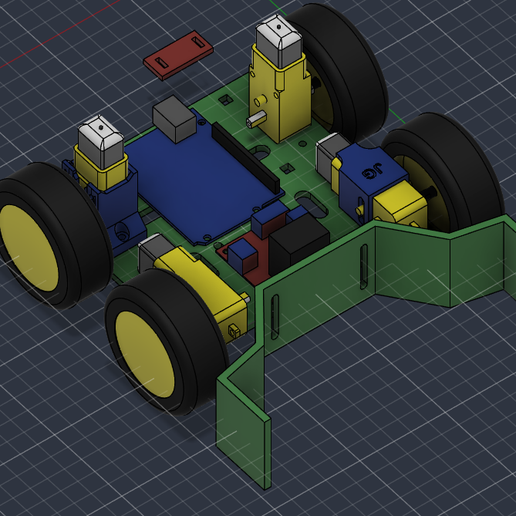
Task: Select the long black pin header strip
Action: tap(246, 157)
